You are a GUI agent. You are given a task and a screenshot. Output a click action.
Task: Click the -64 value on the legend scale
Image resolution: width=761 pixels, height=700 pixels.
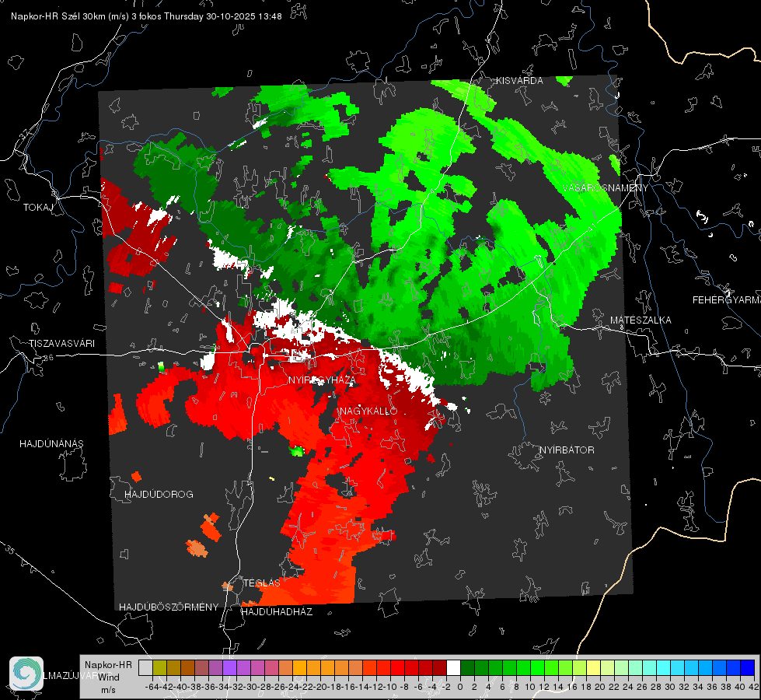point(152,687)
